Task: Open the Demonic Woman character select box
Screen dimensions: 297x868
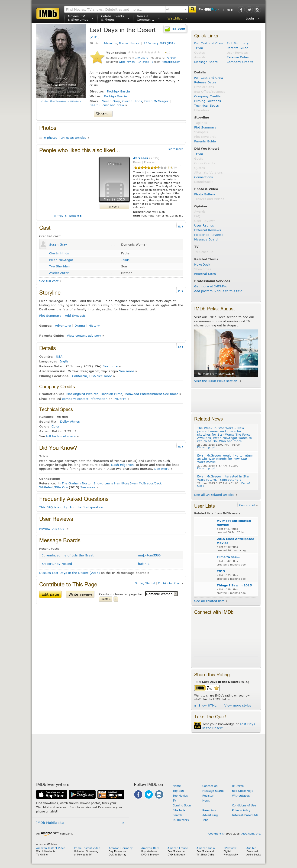Action: click(x=161, y=594)
